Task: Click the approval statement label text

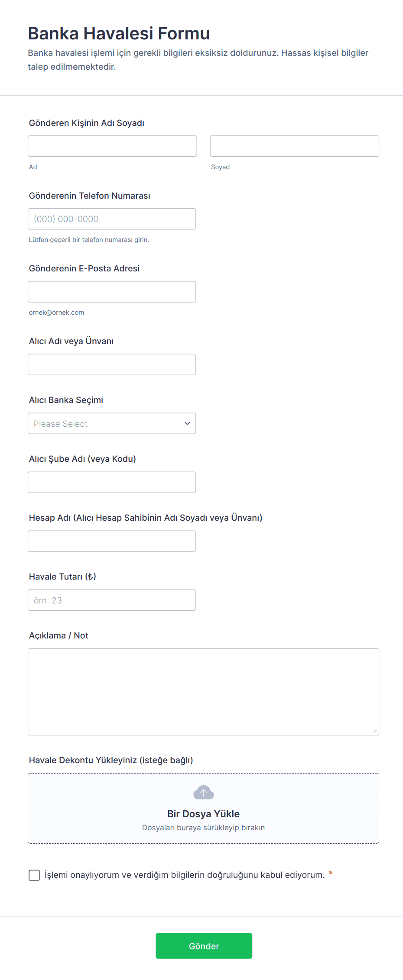Action: tap(185, 875)
